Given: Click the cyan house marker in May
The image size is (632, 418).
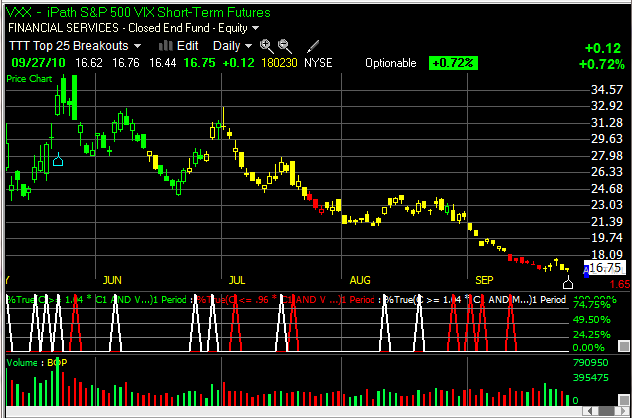Looking at the screenshot, I should click(x=58, y=160).
